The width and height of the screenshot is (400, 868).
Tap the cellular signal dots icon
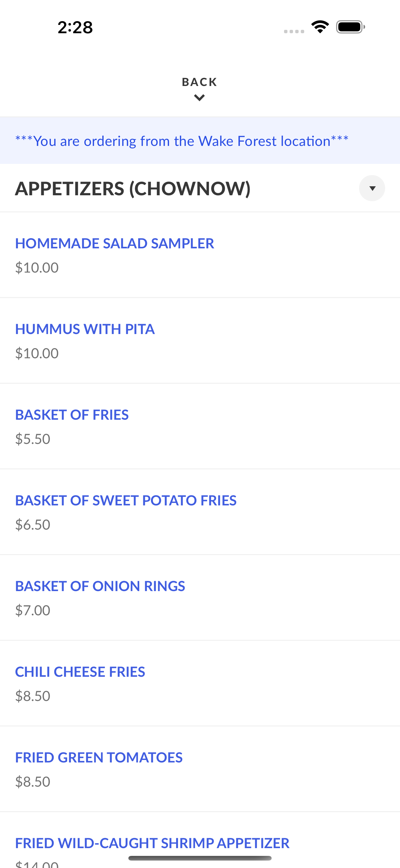point(294,31)
